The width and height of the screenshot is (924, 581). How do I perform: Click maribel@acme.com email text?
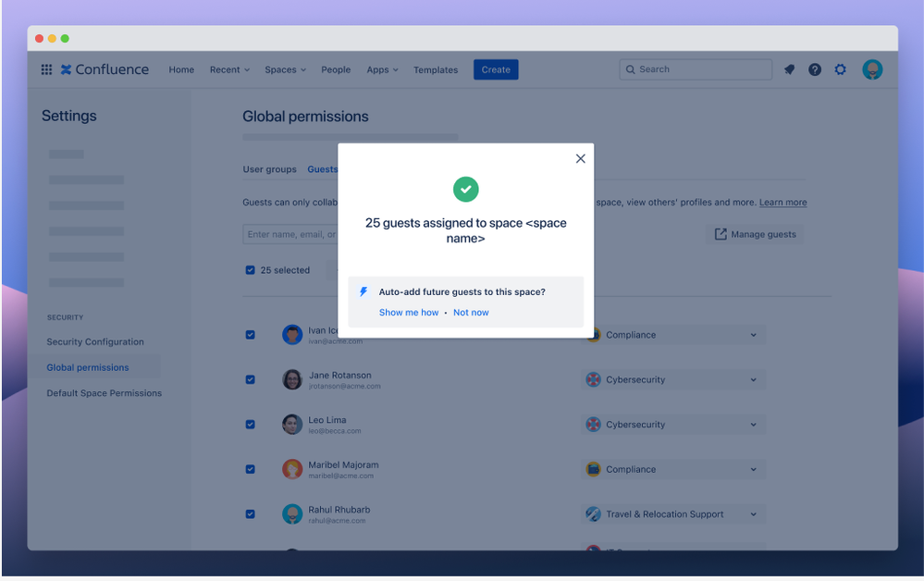[x=340, y=476]
